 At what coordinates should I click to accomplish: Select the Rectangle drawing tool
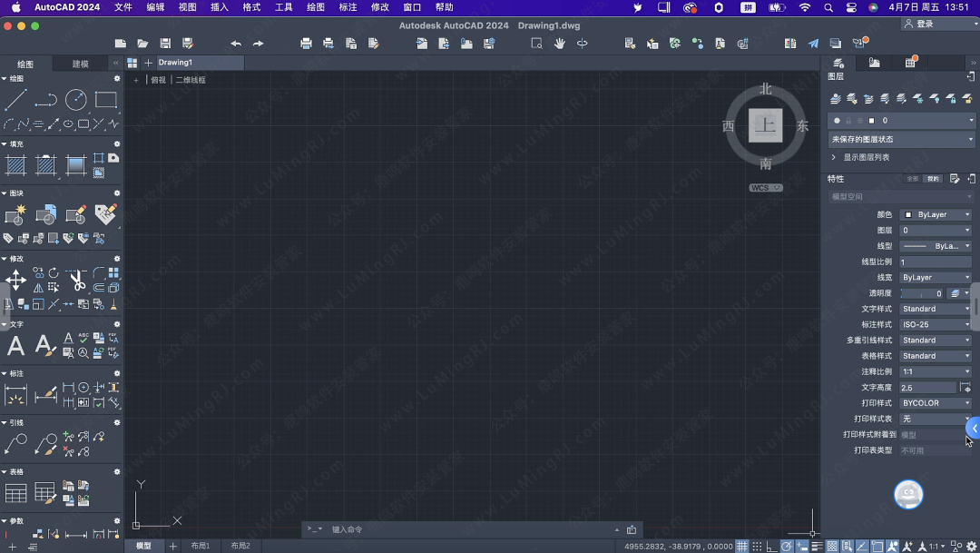[106, 100]
